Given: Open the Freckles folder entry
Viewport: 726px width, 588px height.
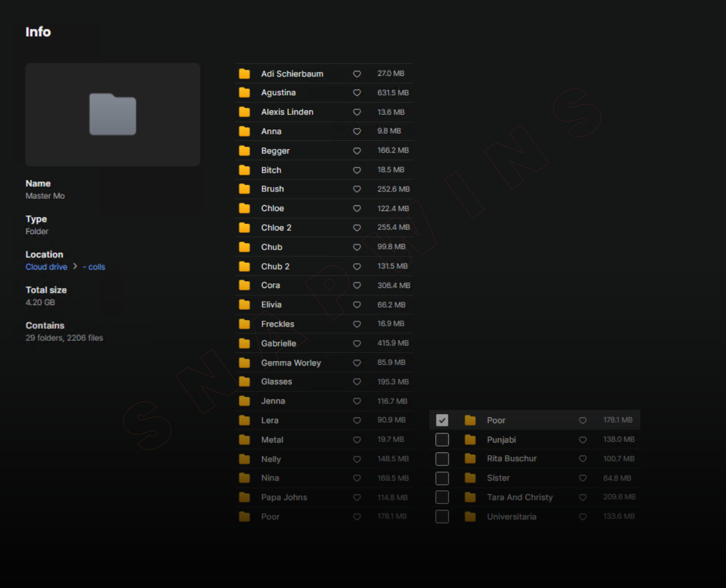Looking at the screenshot, I should pyautogui.click(x=278, y=324).
